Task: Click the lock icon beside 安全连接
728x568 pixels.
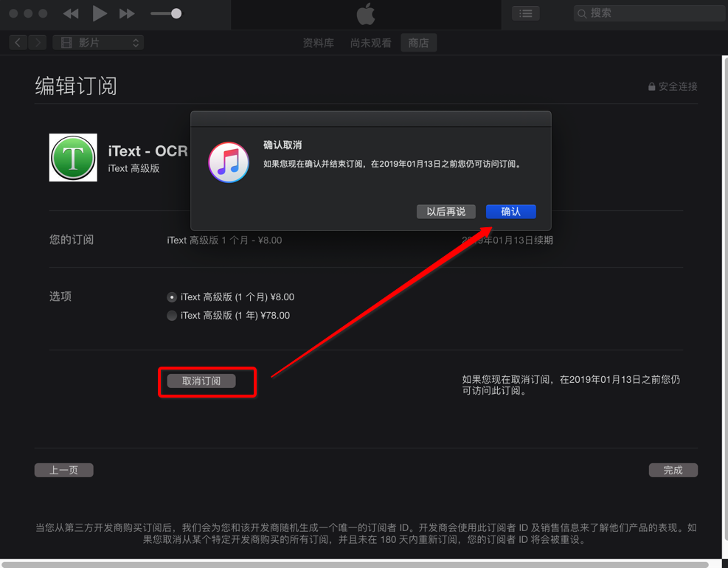Action: (652, 86)
